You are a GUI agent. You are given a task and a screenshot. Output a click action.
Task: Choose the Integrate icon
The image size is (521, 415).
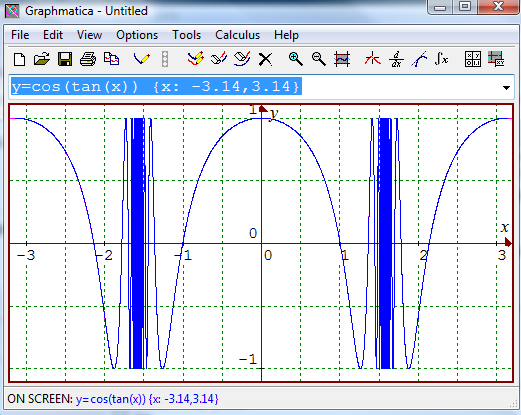pyautogui.click(x=441, y=60)
